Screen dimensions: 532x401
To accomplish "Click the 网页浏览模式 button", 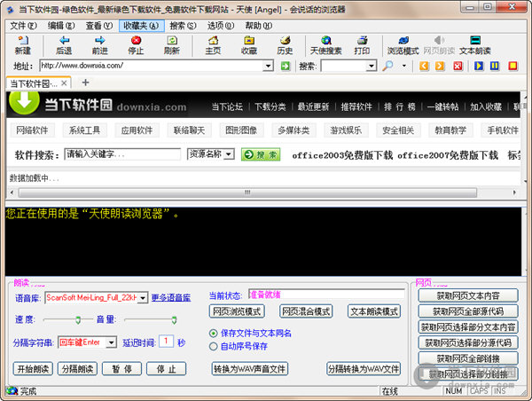I will point(237,311).
